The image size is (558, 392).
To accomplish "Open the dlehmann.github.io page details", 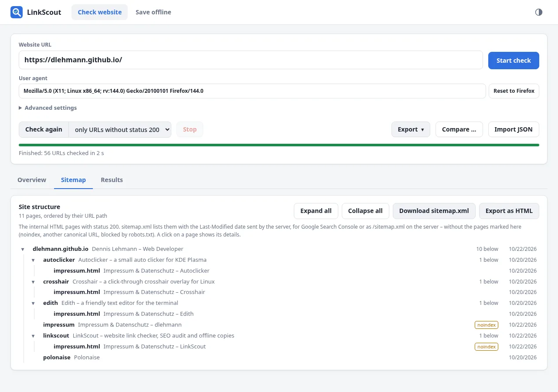I will 279,249.
